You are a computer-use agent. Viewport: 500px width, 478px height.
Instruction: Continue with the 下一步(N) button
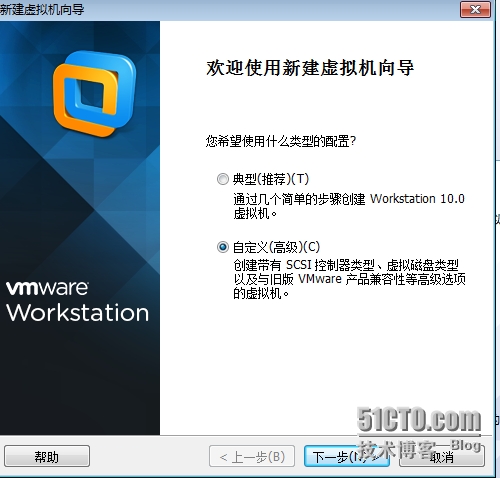click(347, 456)
